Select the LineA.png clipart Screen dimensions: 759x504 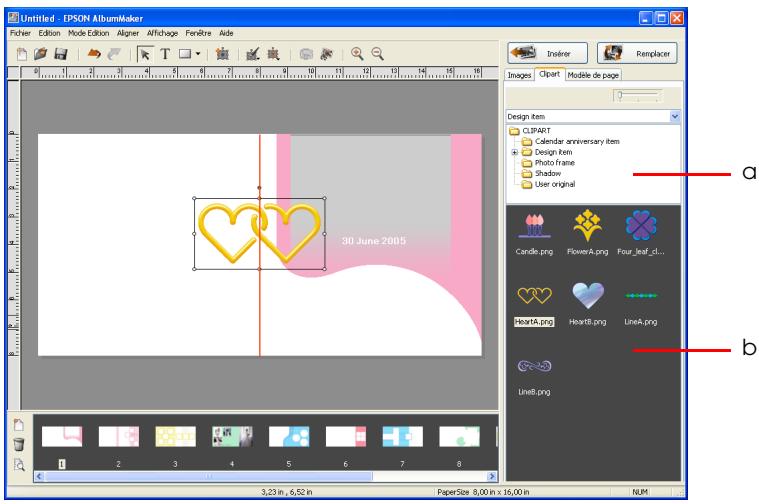[641, 306]
